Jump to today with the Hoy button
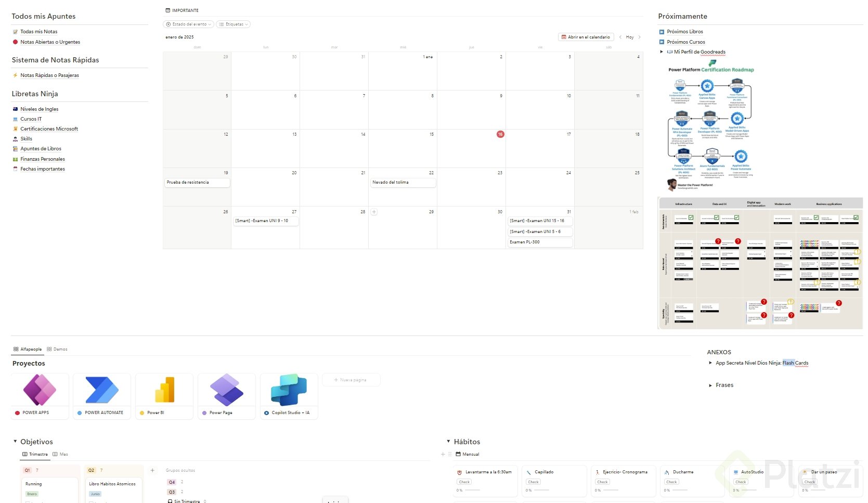868x503 pixels. point(630,37)
